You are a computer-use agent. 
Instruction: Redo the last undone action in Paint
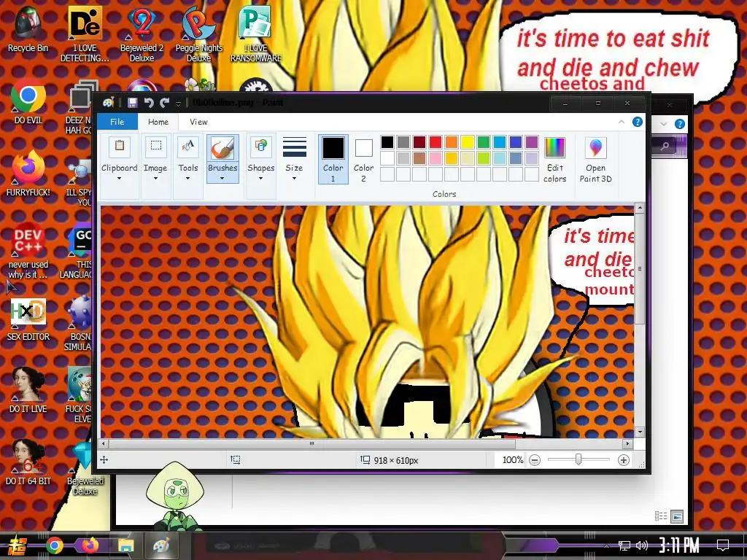[x=164, y=103]
